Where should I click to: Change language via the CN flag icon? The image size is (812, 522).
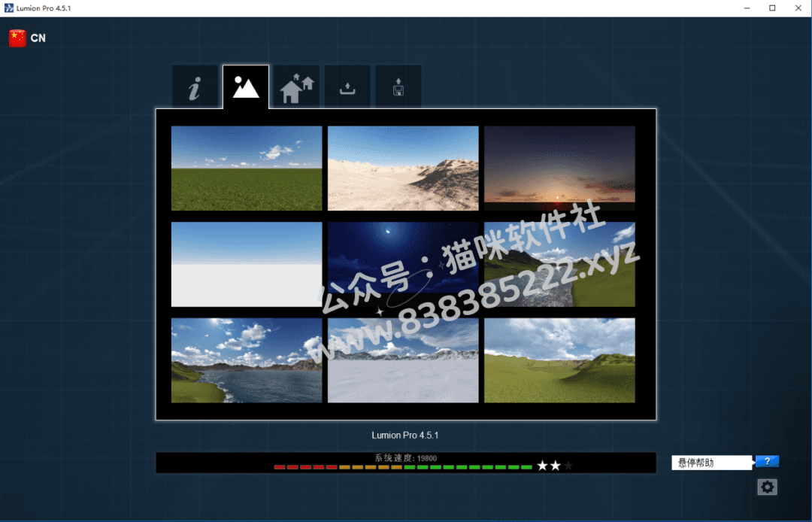coord(17,38)
